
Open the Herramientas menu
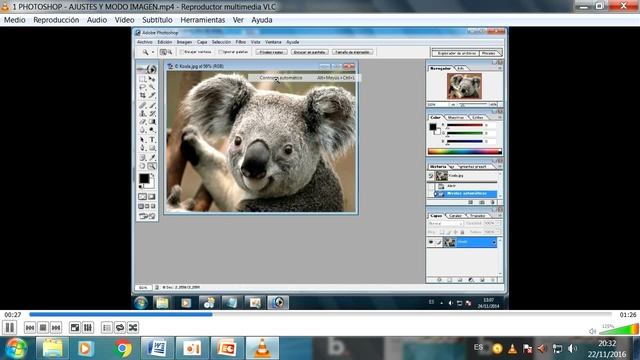(203, 20)
